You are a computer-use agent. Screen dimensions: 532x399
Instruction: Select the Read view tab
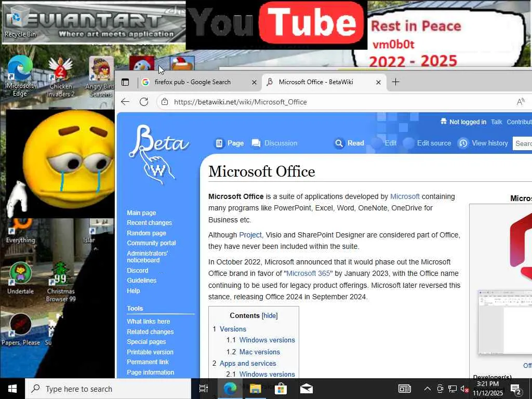349,143
